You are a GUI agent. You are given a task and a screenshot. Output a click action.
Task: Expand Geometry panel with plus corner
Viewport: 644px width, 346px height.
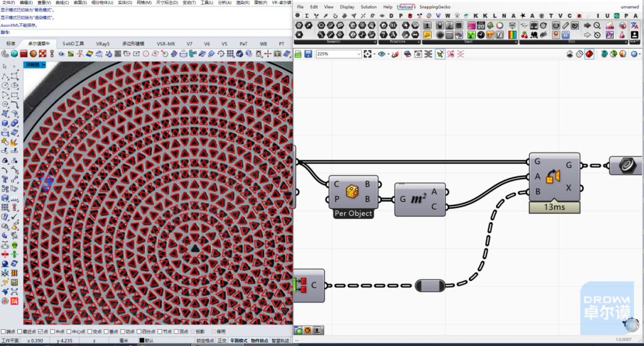tap(375, 42)
